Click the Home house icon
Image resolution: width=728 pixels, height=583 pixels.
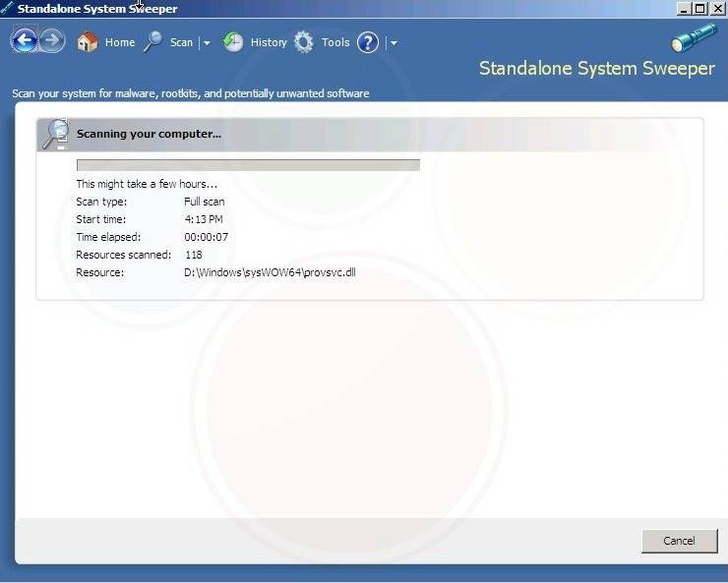pos(88,42)
